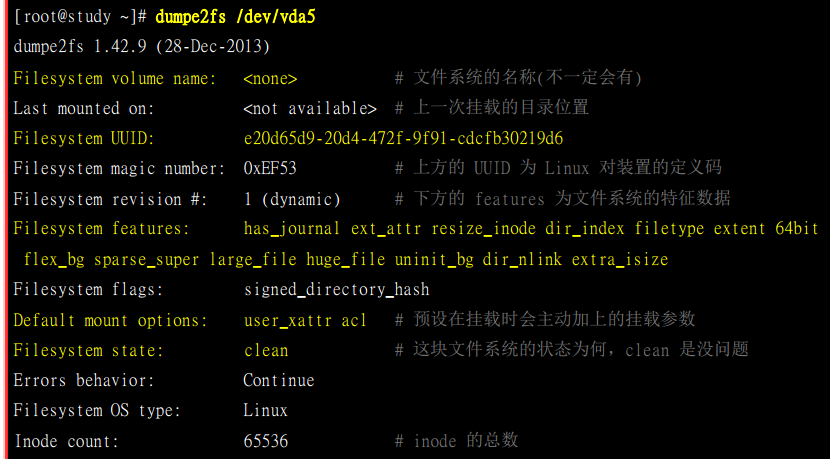Screen dimensions: 830x459
Task: Click the 65536 inode count value
Action: 266,441
